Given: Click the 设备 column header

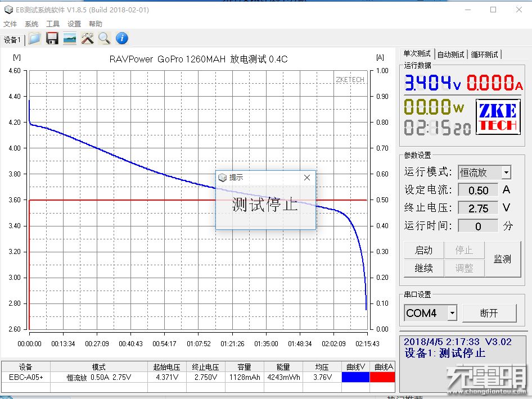Looking at the screenshot, I should pos(26,367).
